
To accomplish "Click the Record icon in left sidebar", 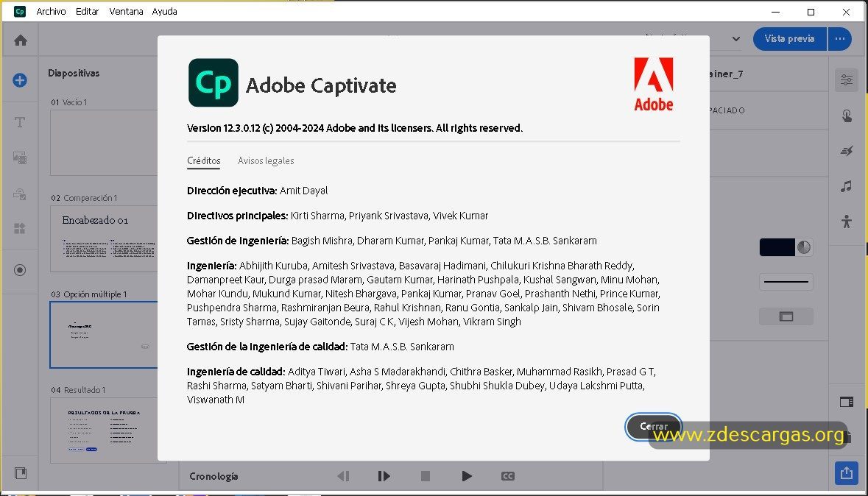I will [20, 270].
